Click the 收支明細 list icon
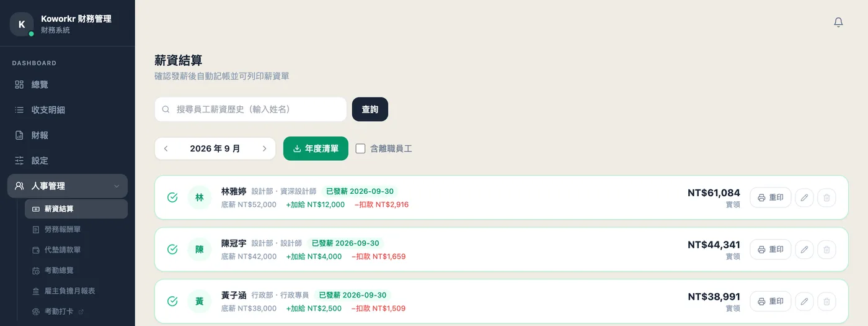 click(x=19, y=110)
